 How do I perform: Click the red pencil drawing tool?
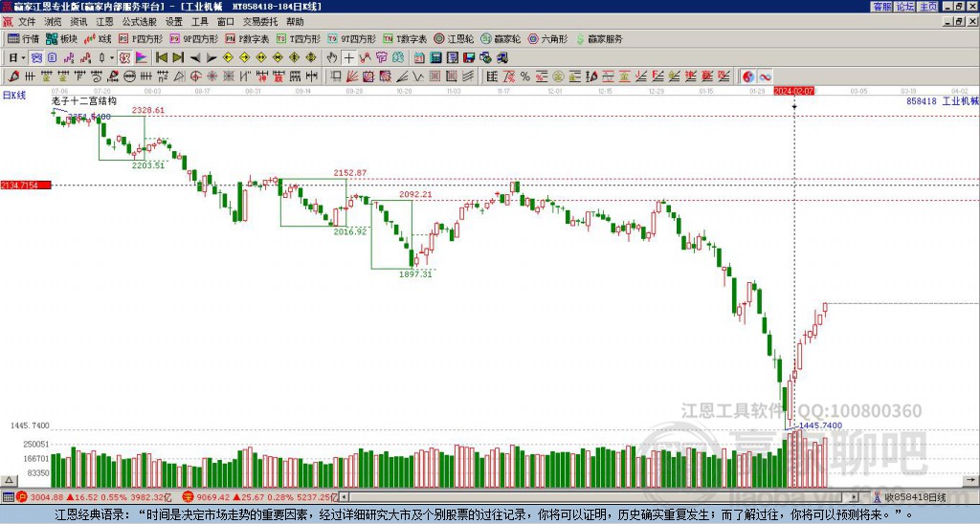click(13, 76)
